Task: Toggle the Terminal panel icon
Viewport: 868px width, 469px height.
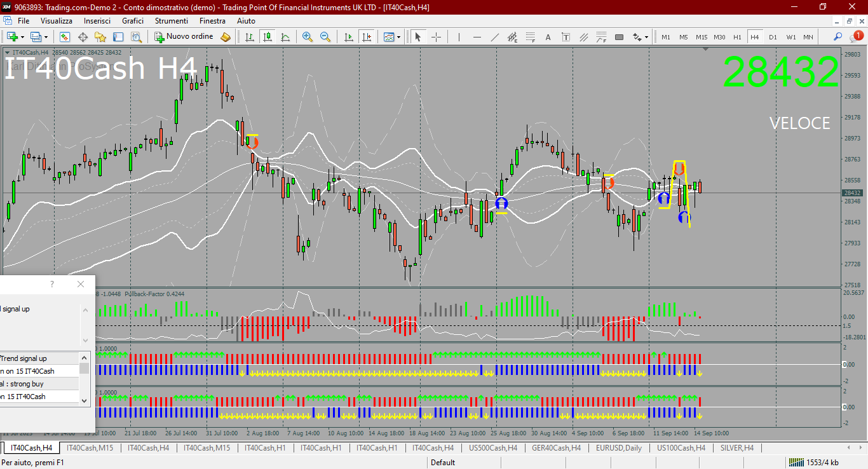Action: click(x=118, y=37)
